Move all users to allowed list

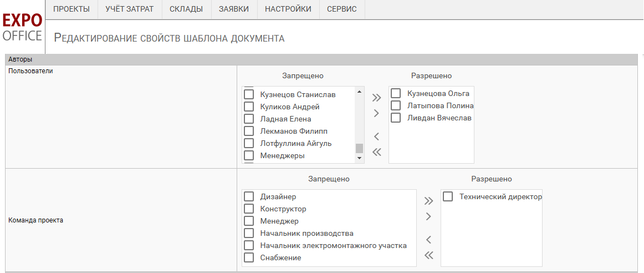point(377,98)
